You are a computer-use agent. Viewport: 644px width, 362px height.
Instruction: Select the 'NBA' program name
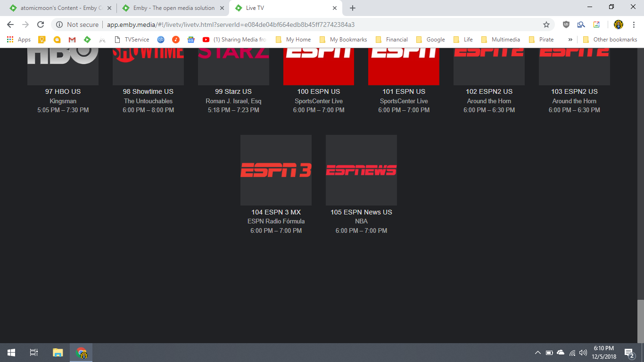(361, 221)
